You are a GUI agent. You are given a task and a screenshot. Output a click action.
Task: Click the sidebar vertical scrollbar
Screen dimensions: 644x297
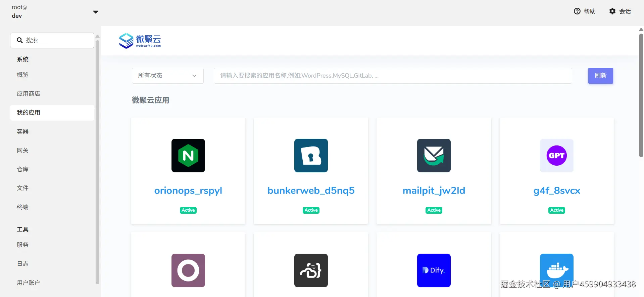click(97, 162)
